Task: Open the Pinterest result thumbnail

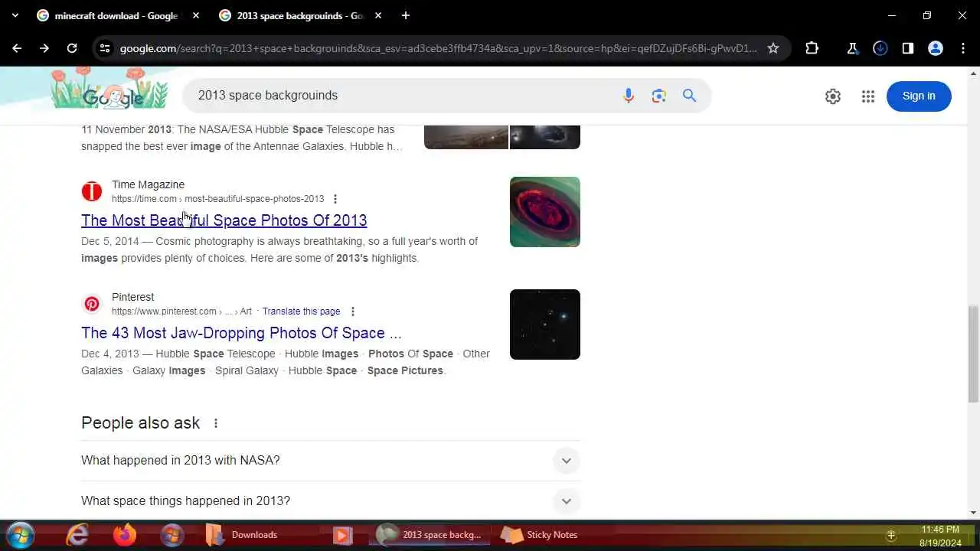Action: click(x=545, y=324)
